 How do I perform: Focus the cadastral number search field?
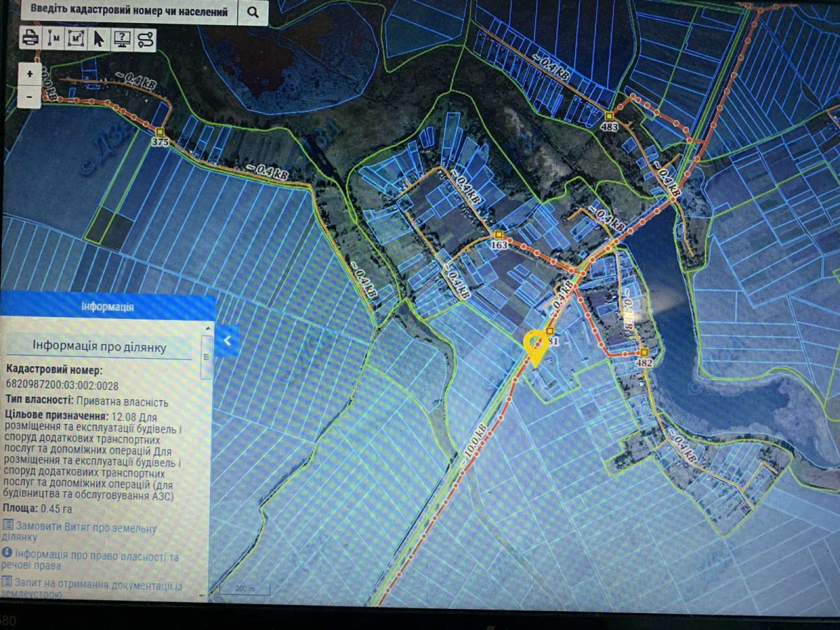(127, 12)
